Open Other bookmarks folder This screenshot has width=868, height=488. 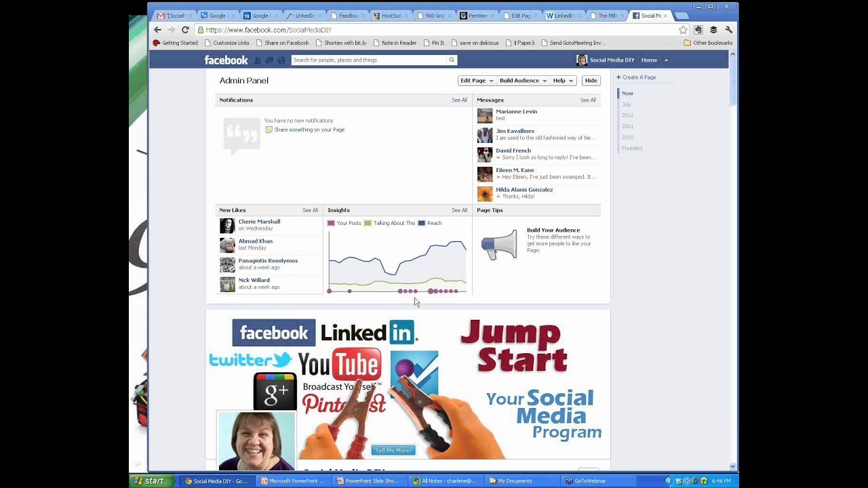(708, 43)
